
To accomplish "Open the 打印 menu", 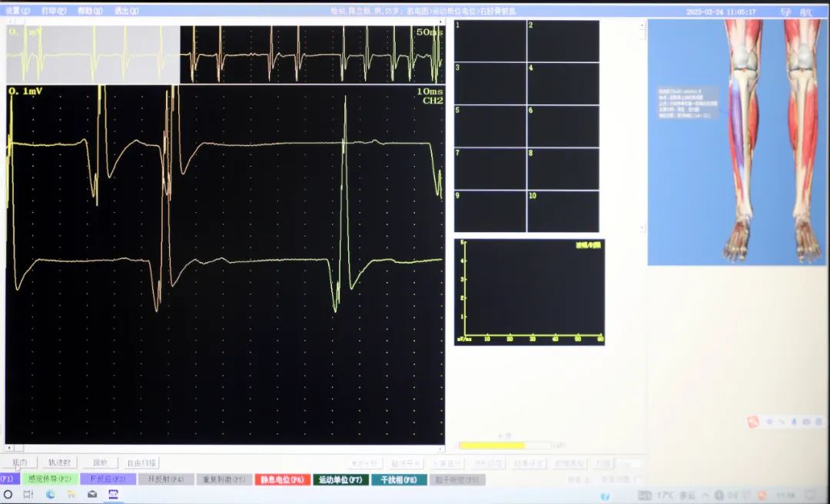I will pos(53,12).
